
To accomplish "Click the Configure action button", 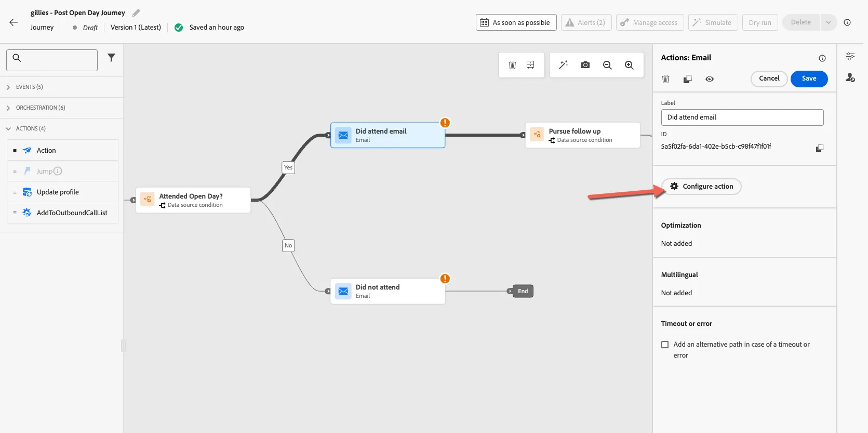I will [x=701, y=187].
